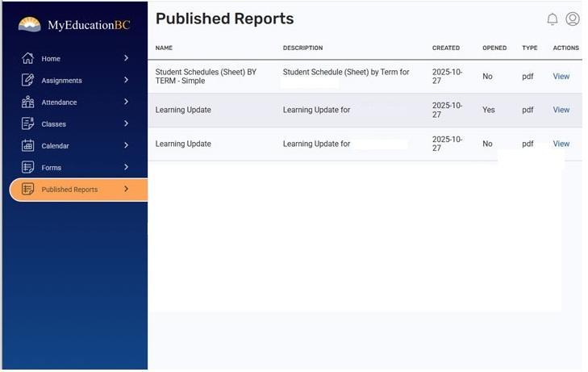
Task: Click the Home house icon in sidebar
Action: pos(28,58)
